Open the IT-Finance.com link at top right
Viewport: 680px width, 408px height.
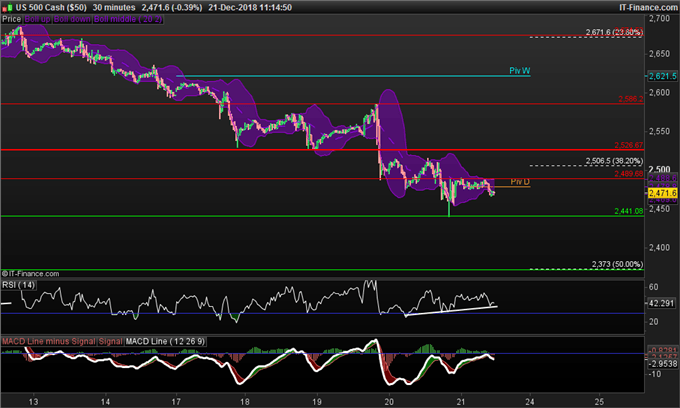tap(649, 7)
